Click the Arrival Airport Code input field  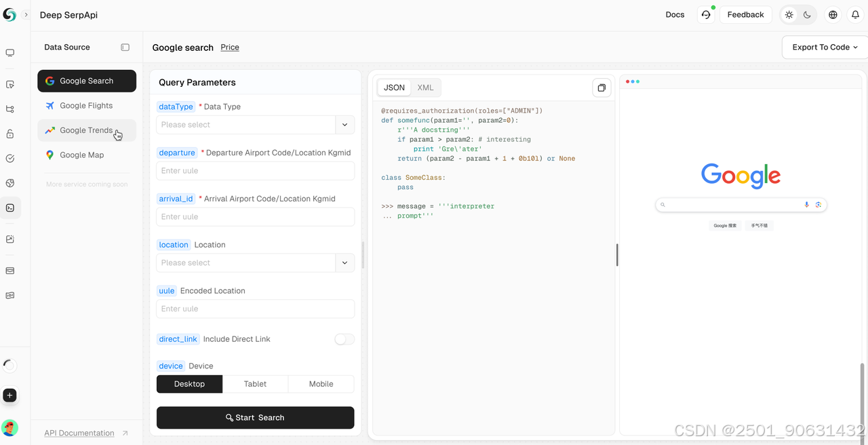point(256,217)
